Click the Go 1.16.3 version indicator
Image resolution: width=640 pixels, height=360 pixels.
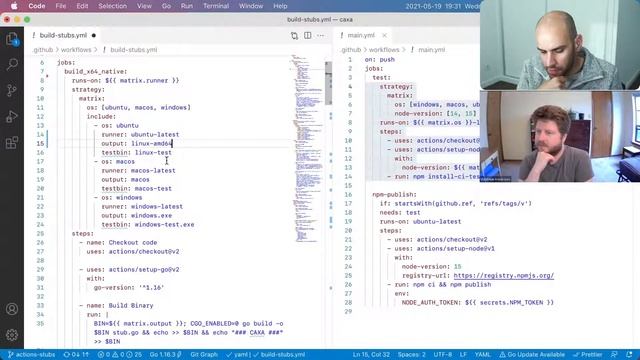point(165,354)
